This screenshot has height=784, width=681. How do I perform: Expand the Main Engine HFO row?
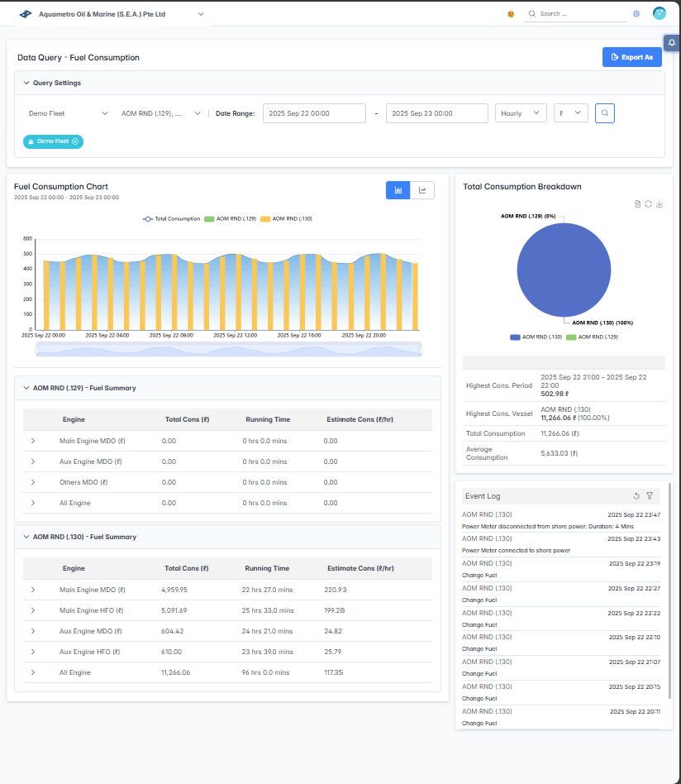(x=33, y=611)
